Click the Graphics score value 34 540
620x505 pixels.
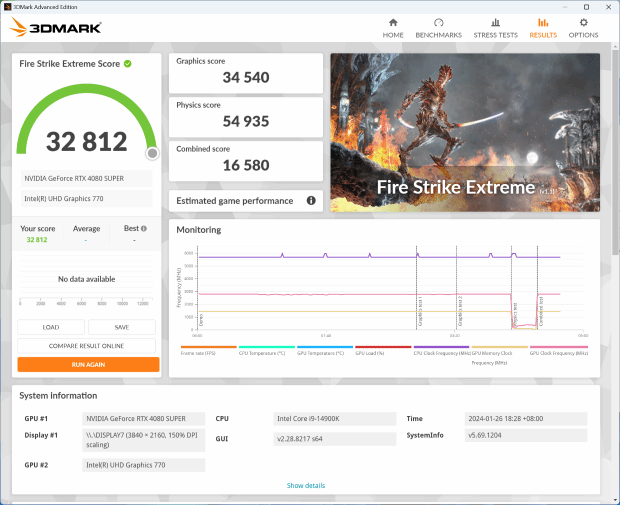246,78
